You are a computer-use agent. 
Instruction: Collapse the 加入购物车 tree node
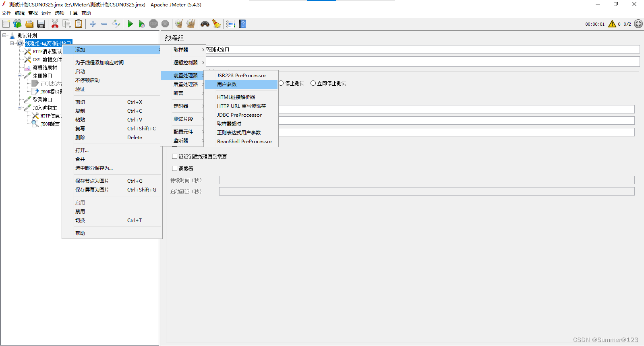tap(20, 108)
